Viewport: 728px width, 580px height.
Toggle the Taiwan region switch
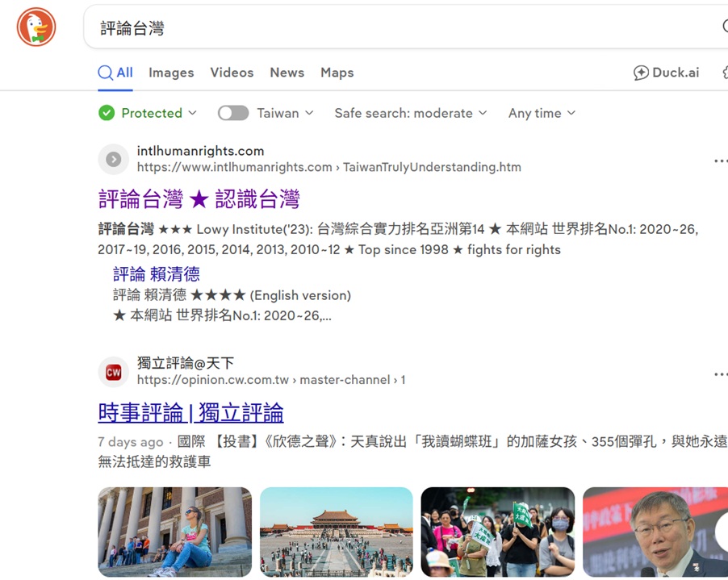pyautogui.click(x=233, y=113)
